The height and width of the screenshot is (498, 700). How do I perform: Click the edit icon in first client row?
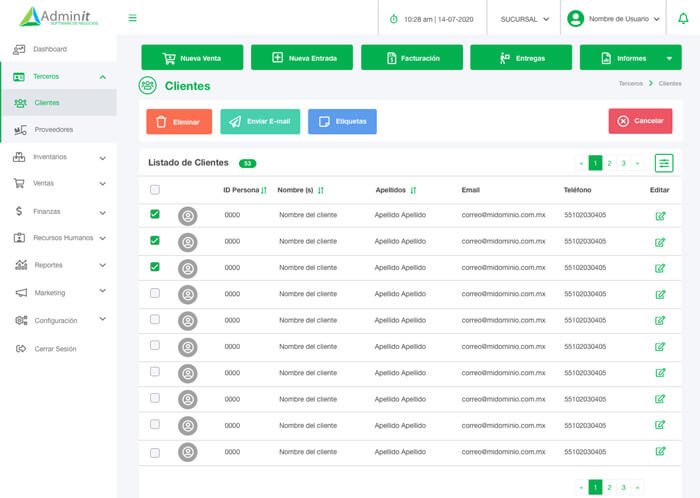pos(660,215)
